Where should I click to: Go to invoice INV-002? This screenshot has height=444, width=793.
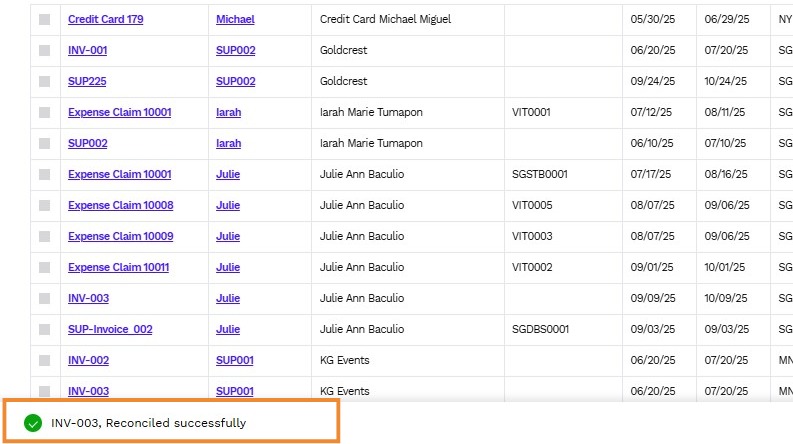coord(88,360)
